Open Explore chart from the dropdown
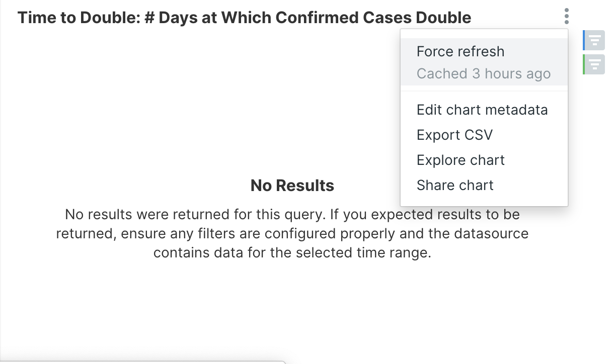Viewport: 614px width, 364px height. coord(460,160)
